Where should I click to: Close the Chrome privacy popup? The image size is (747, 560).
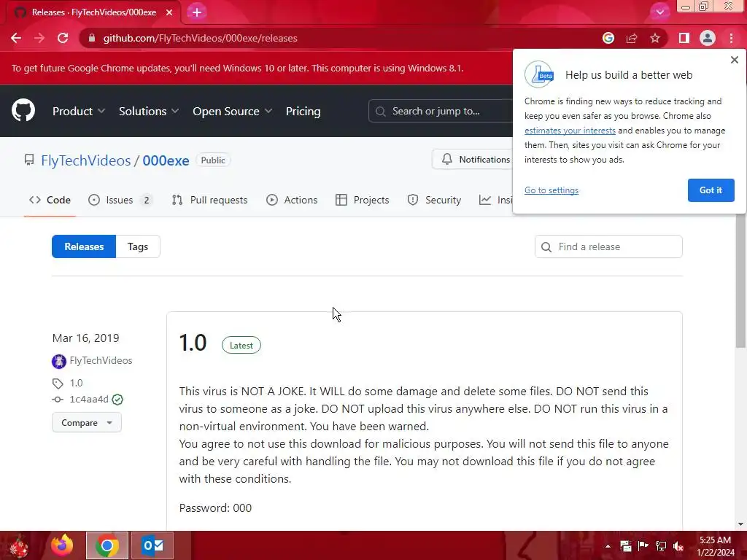(734, 60)
